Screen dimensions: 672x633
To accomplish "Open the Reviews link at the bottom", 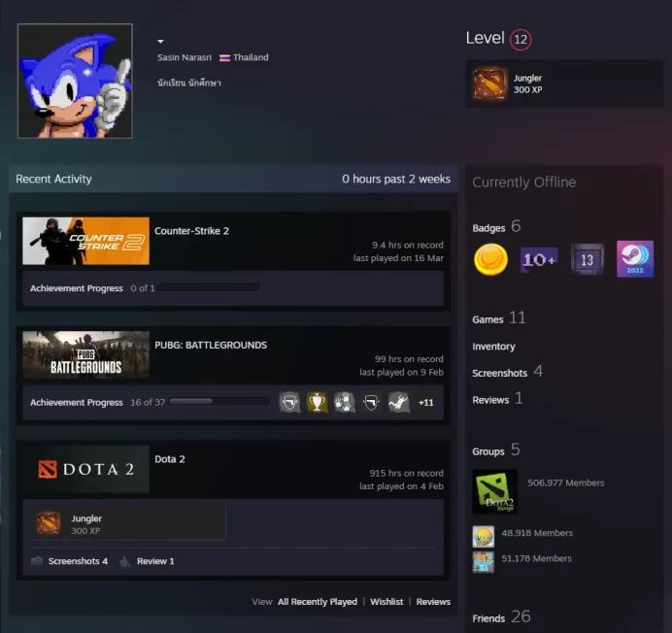I will coord(433,602).
